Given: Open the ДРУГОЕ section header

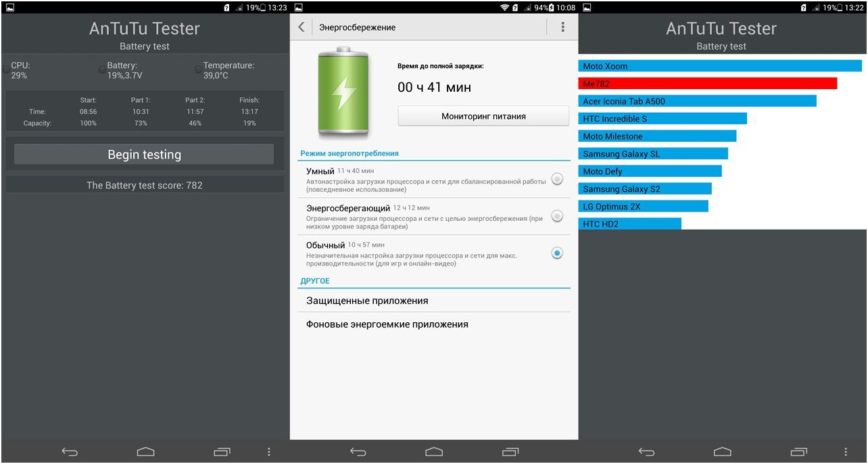Looking at the screenshot, I should tap(316, 280).
